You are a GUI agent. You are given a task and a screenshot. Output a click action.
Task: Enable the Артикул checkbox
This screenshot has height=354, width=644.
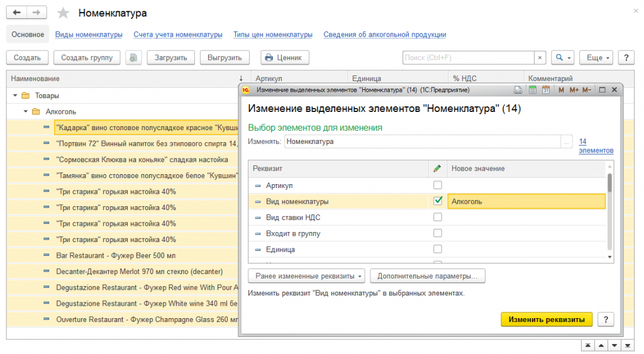click(438, 185)
